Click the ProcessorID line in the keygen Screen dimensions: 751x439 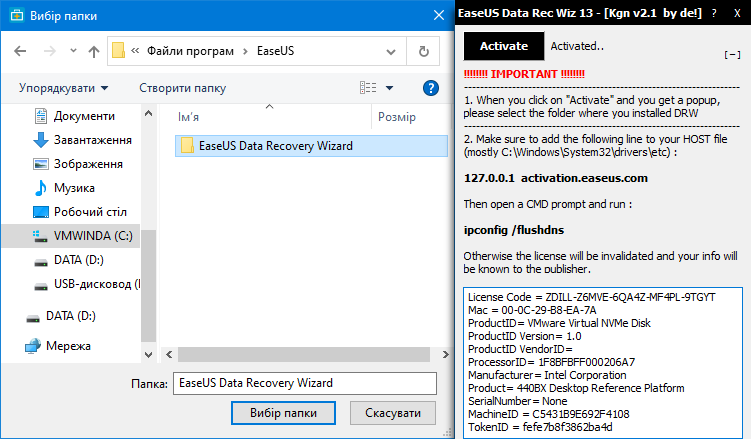click(551, 362)
